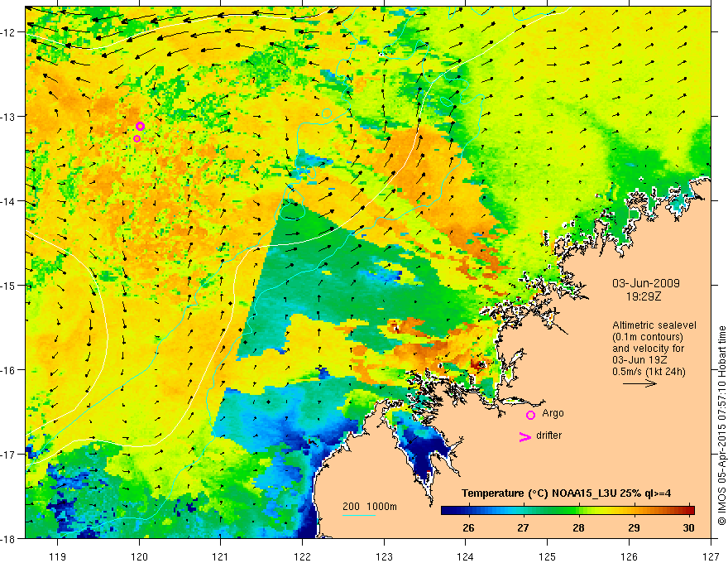Click the '03-Jun 19Z' caption line
This screenshot has width=728, height=563.
[639, 360]
